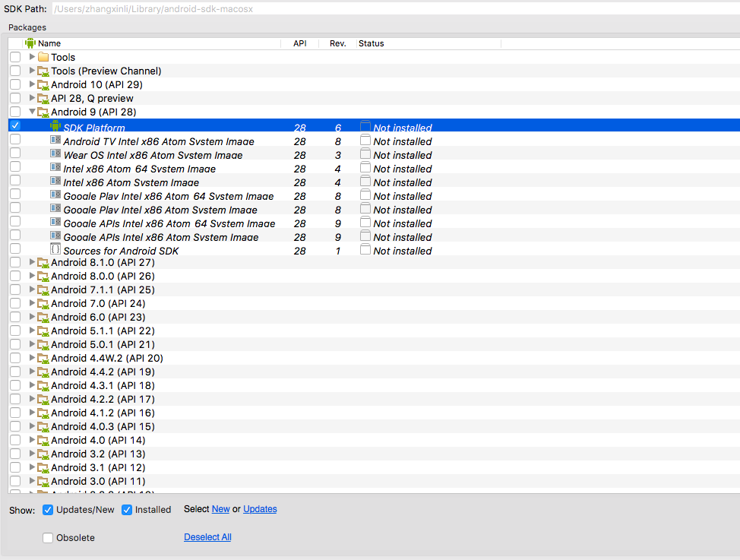Check the Tools package checkbox
The width and height of the screenshot is (740, 560).
pos(15,57)
